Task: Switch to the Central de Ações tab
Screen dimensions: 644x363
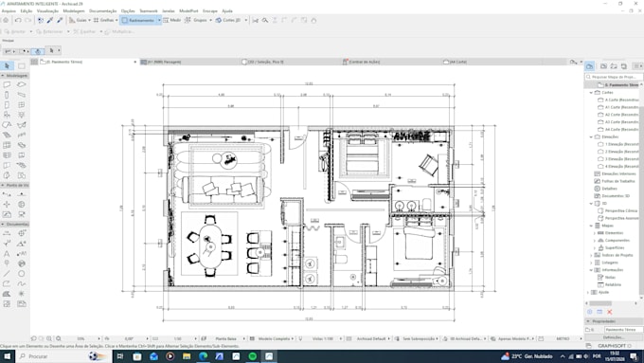Action: coord(364,62)
